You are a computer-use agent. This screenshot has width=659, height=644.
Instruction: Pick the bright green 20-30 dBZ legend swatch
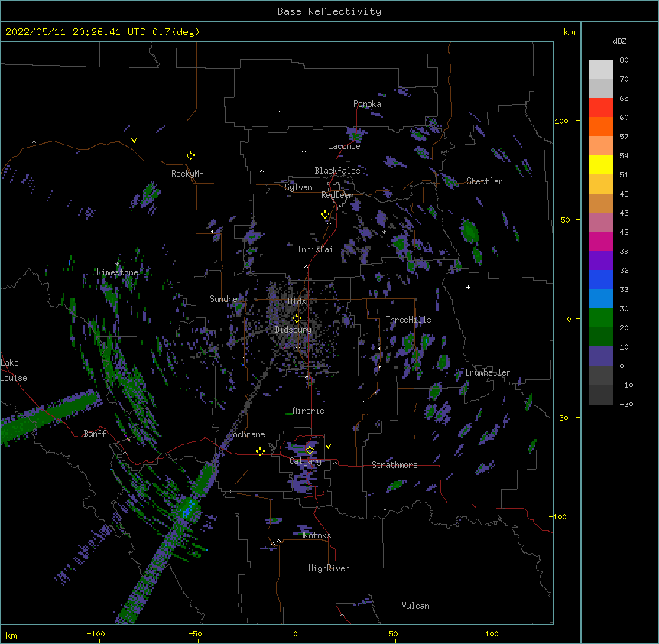pyautogui.click(x=601, y=318)
